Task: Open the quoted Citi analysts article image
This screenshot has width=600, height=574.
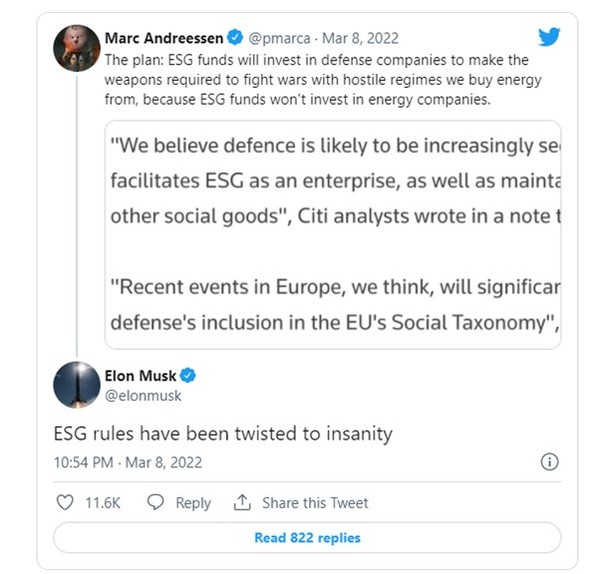Action: 333,235
